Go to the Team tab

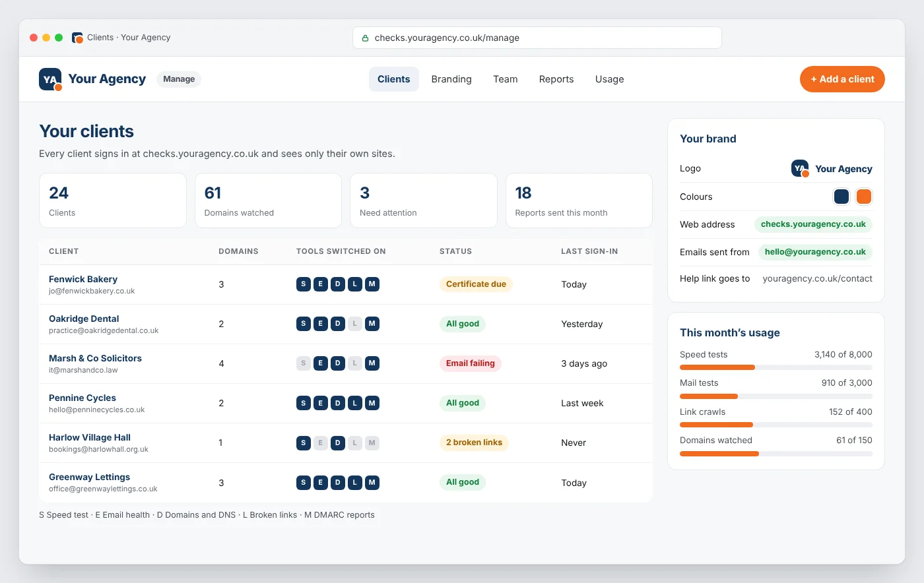click(x=506, y=79)
